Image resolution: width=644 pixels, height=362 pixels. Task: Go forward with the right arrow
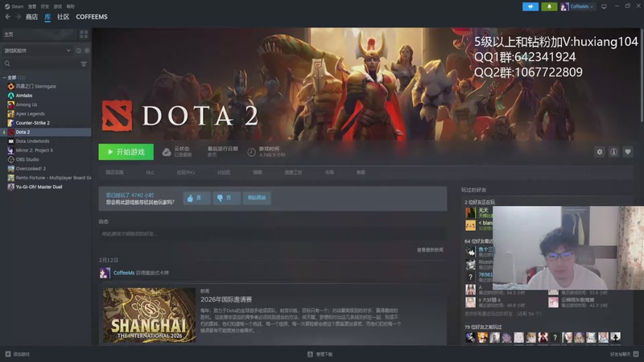tap(18, 17)
